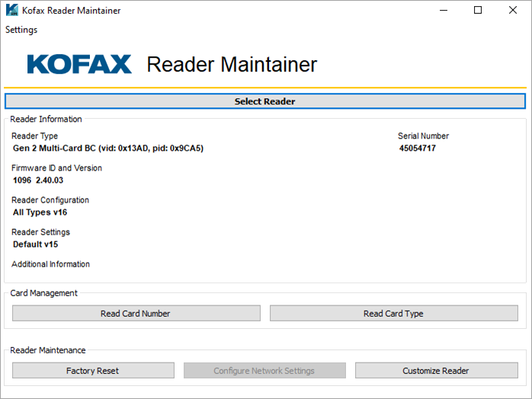Close the Kofax Reader Maintainer window
Viewport: 532px width, 399px height.
pos(513,10)
